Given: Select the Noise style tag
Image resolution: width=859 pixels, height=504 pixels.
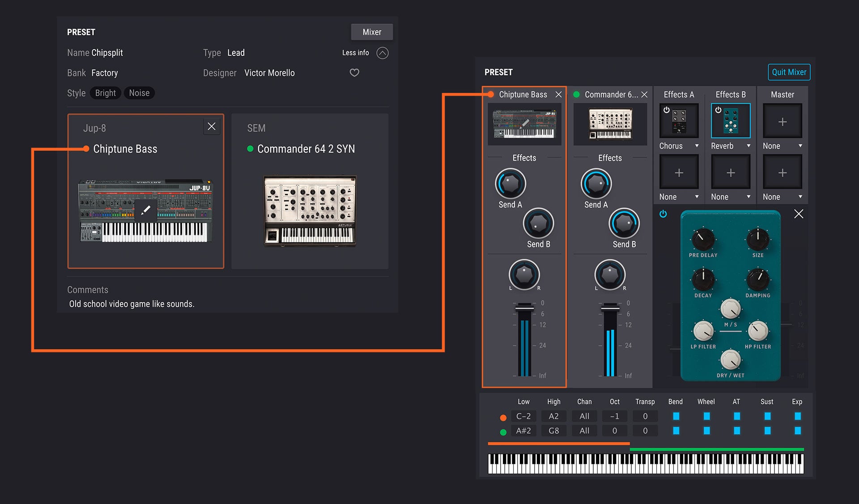Looking at the screenshot, I should pyautogui.click(x=139, y=93).
